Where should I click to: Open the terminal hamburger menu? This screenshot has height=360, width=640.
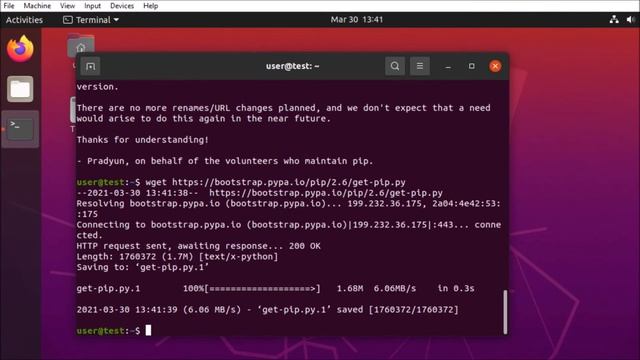coord(420,66)
